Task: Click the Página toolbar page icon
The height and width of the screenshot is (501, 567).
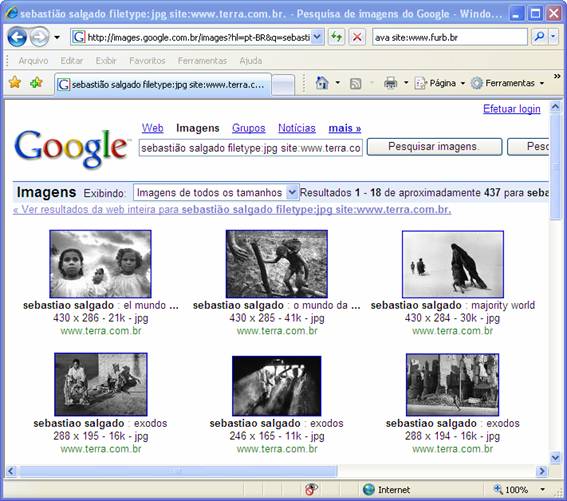Action: [x=421, y=83]
